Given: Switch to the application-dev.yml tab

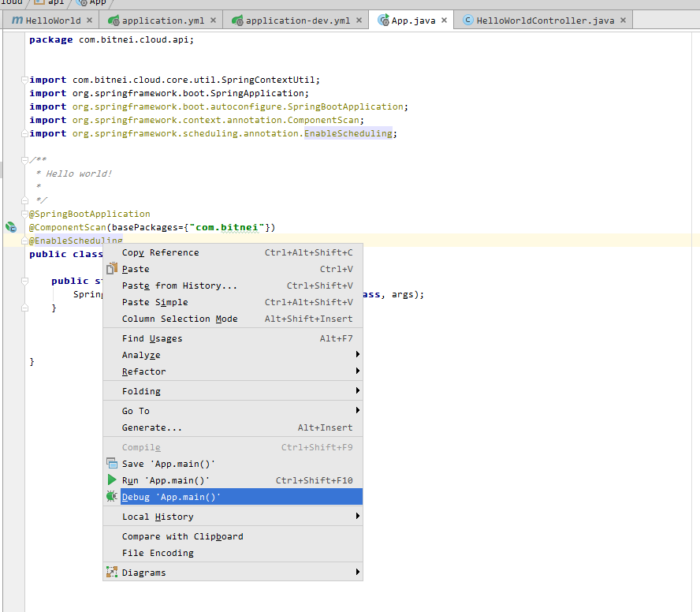Looking at the screenshot, I should [297, 20].
